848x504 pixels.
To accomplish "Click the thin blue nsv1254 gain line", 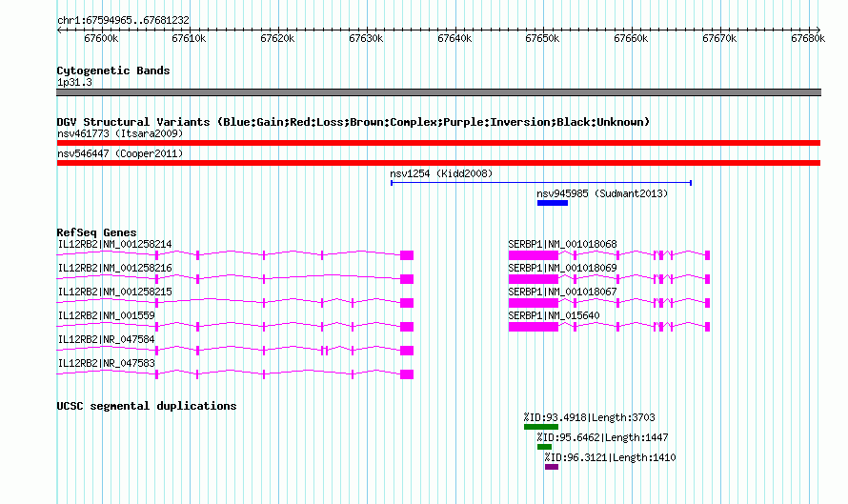I will click(x=541, y=183).
